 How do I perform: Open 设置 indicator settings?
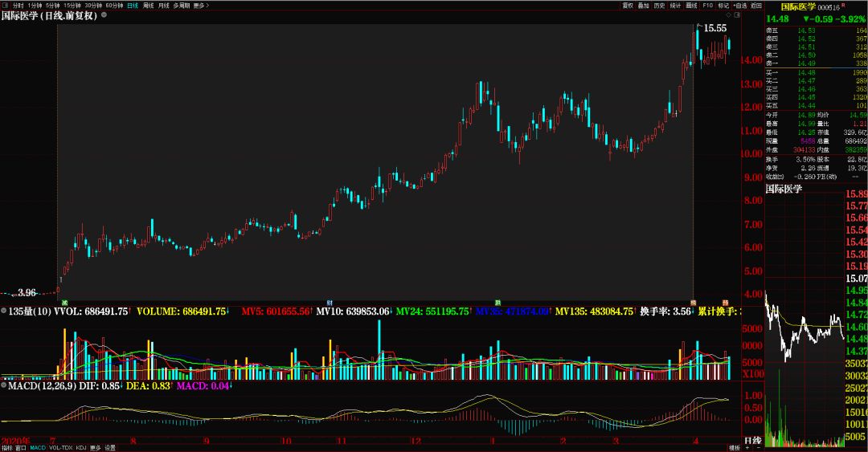(110, 447)
